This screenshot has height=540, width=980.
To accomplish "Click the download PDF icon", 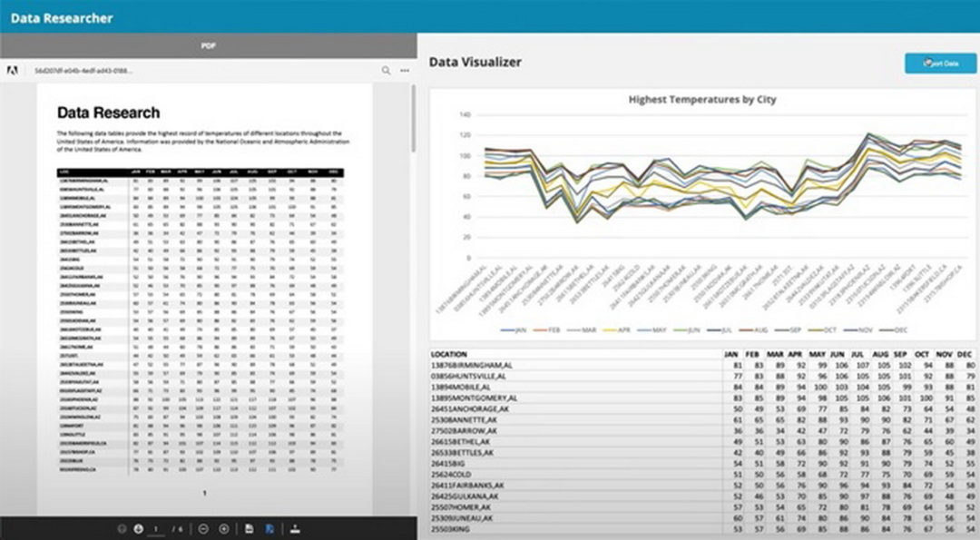I will coord(295,528).
